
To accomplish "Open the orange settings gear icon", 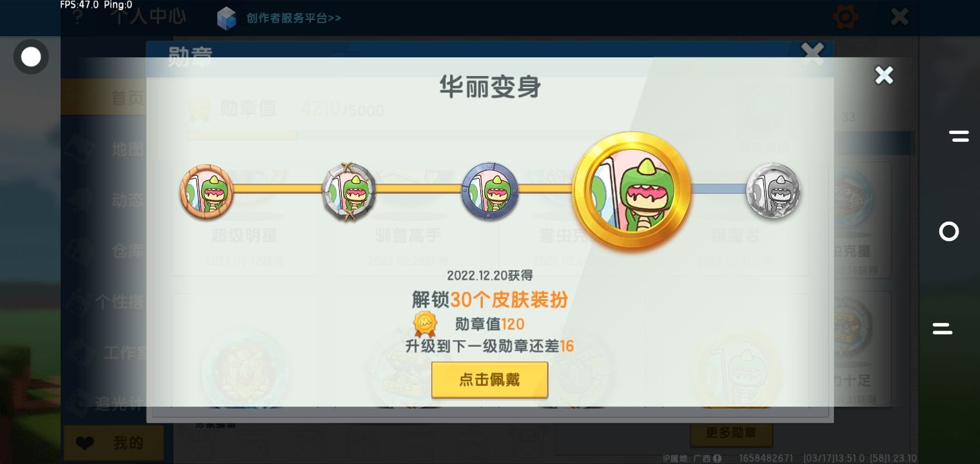I will pyautogui.click(x=845, y=17).
